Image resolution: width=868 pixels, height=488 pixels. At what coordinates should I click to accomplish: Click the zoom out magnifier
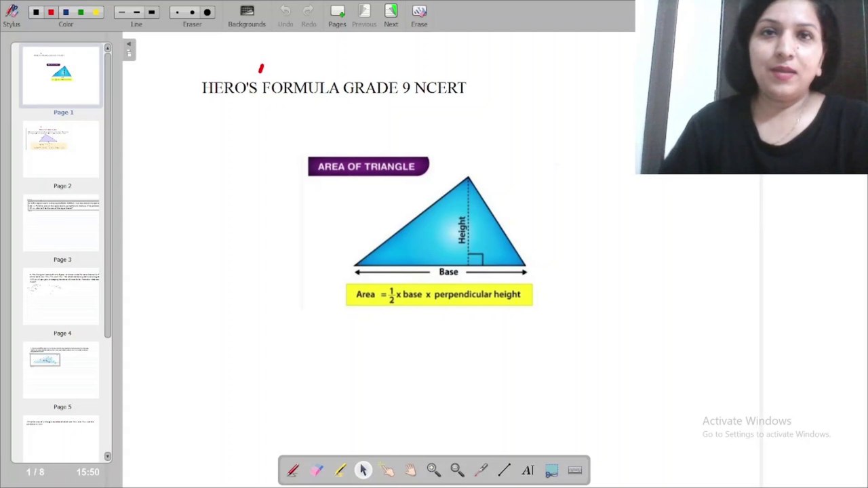point(457,470)
